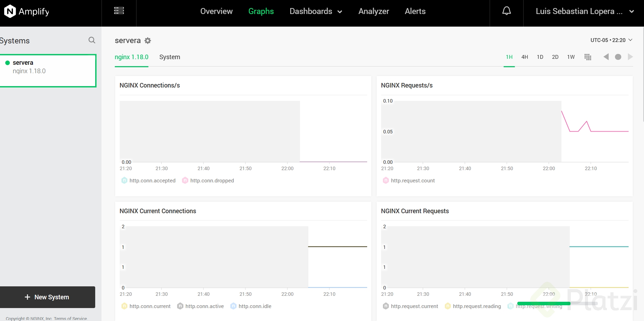
Task: Go to previous time period arrow
Action: pyautogui.click(x=606, y=57)
